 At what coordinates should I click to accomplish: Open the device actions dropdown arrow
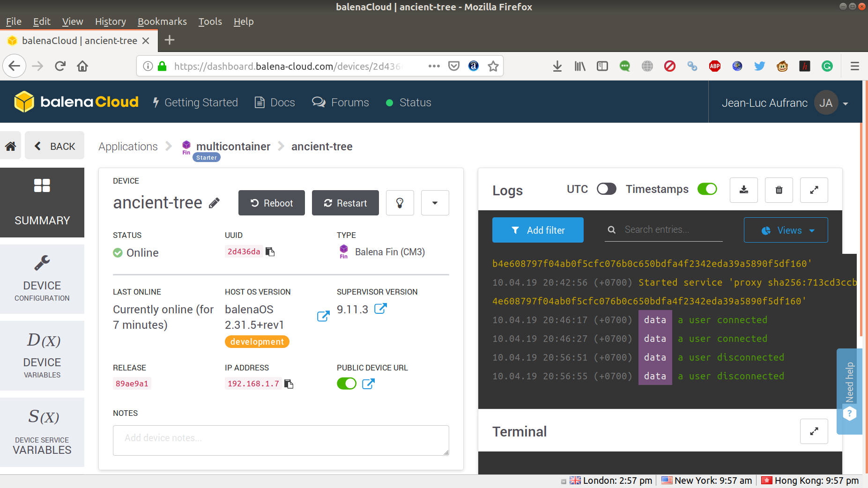(435, 203)
